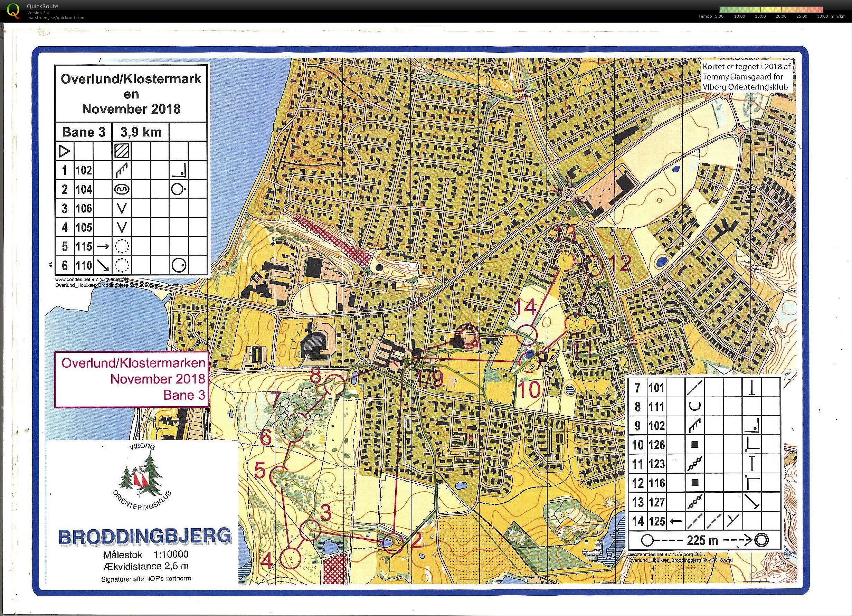Click the Viborg Orienteringsklub tree logo

141,477
